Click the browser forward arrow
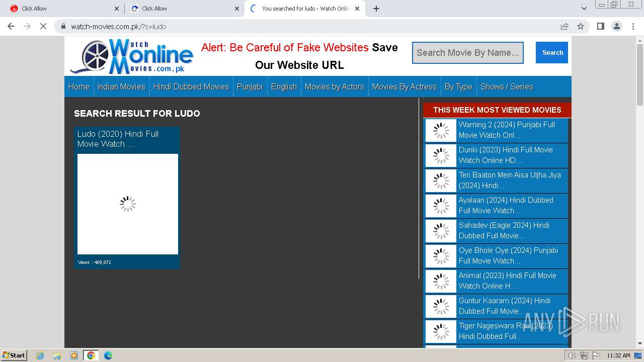 coord(27,26)
